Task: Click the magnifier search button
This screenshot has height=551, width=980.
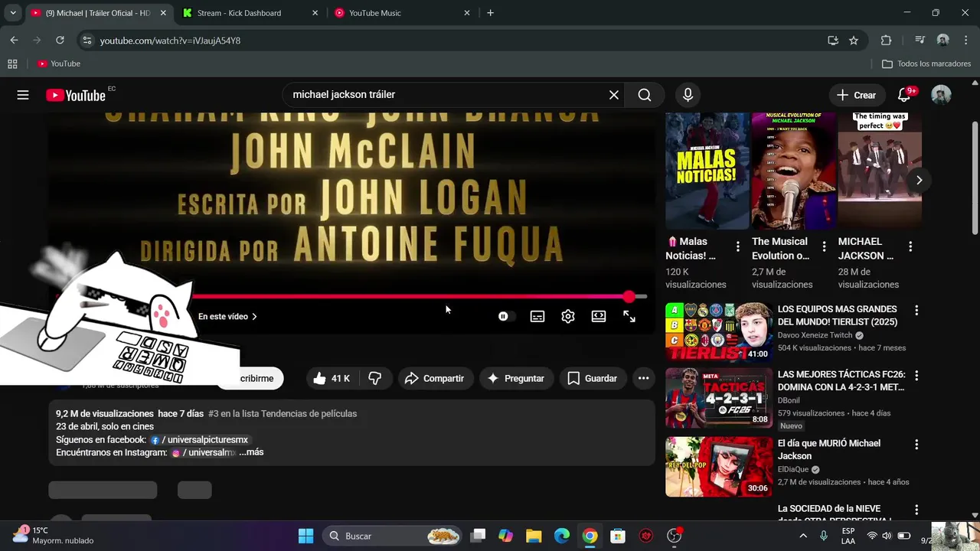Action: tap(645, 95)
